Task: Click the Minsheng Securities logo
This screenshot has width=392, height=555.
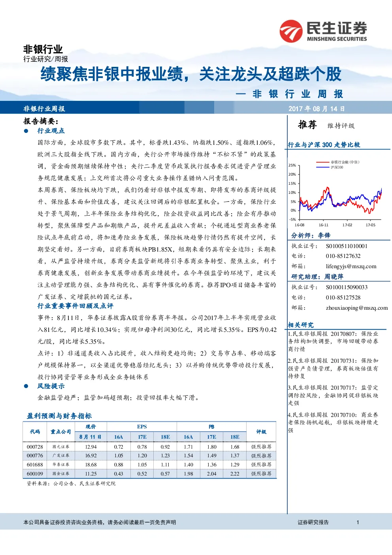Action: (x=323, y=31)
